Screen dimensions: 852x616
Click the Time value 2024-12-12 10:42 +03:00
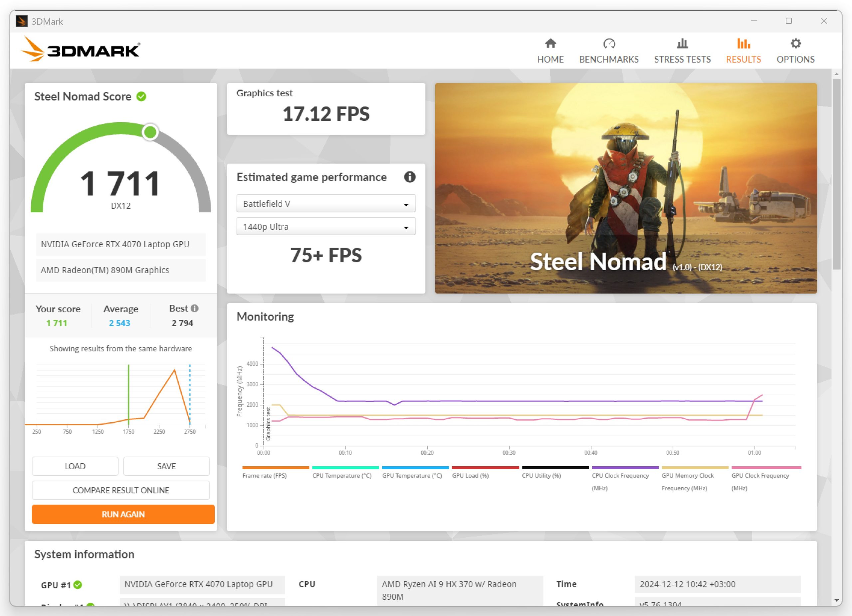tap(718, 584)
